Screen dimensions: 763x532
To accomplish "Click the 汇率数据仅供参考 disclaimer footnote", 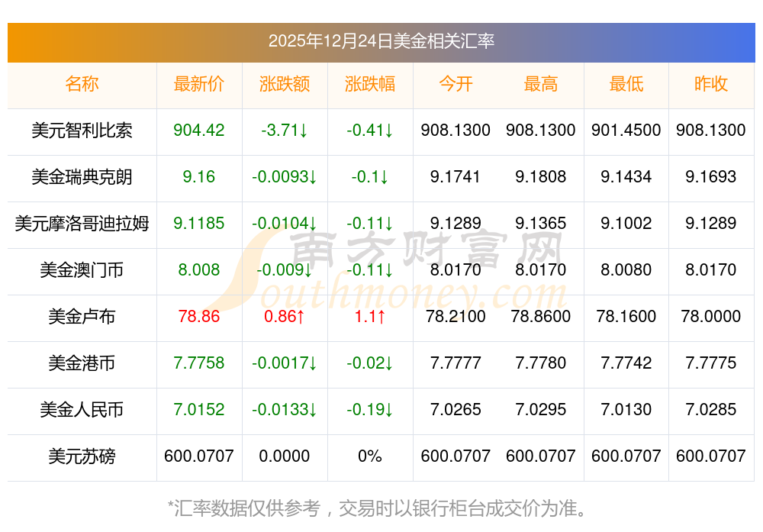I will tap(381, 508).
